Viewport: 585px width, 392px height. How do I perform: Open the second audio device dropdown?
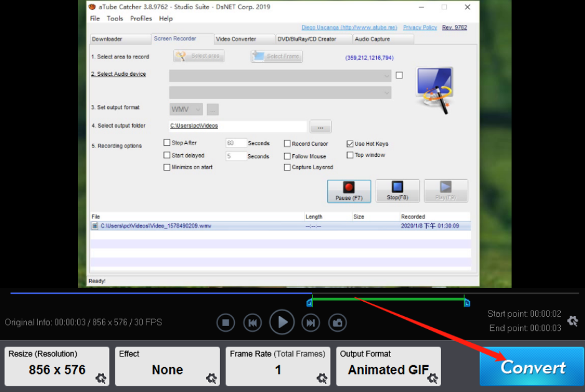280,93
